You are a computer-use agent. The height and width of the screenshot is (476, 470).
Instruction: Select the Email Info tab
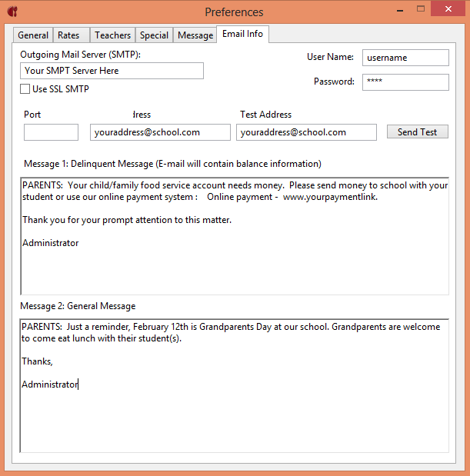click(242, 34)
